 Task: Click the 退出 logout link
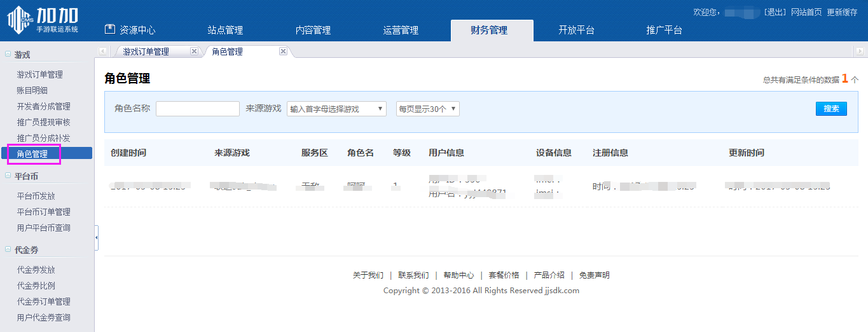775,12
